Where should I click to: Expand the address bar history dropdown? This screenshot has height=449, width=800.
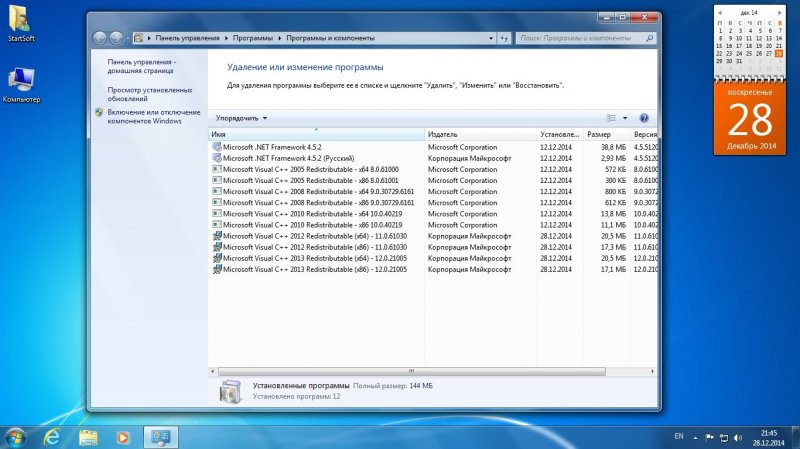click(x=491, y=38)
